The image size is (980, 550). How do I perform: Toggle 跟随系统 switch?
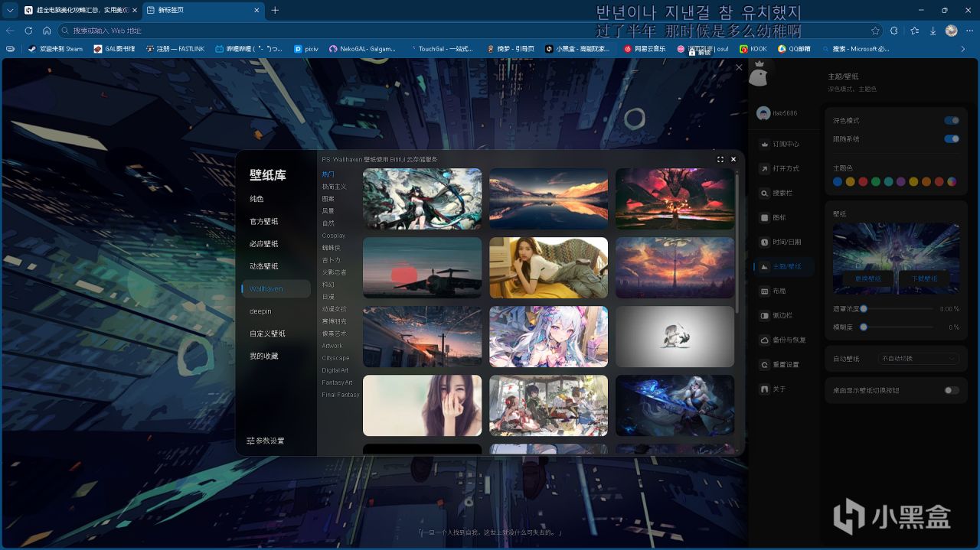(x=951, y=138)
